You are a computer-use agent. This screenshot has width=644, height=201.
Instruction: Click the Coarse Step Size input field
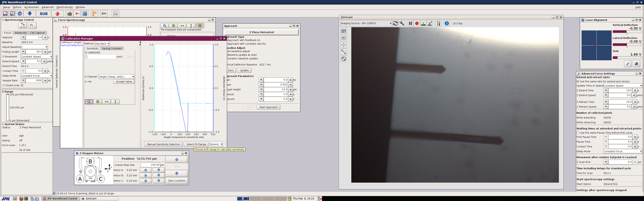150,165
